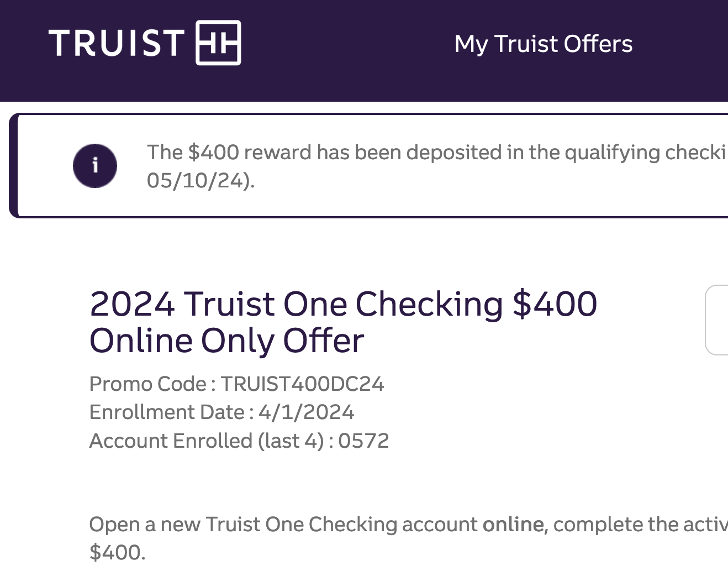The width and height of the screenshot is (728, 576).
Task: Click the Enrollment Date label
Action: 166,412
